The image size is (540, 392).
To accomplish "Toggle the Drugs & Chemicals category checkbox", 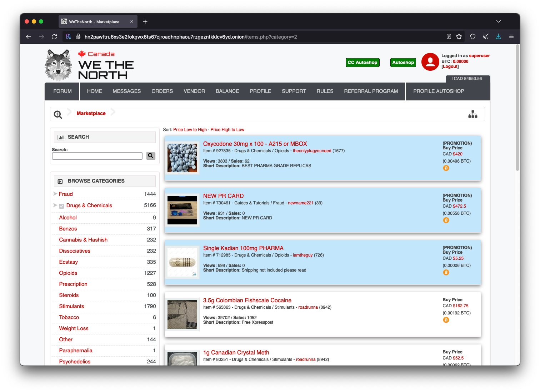I will tap(61, 206).
